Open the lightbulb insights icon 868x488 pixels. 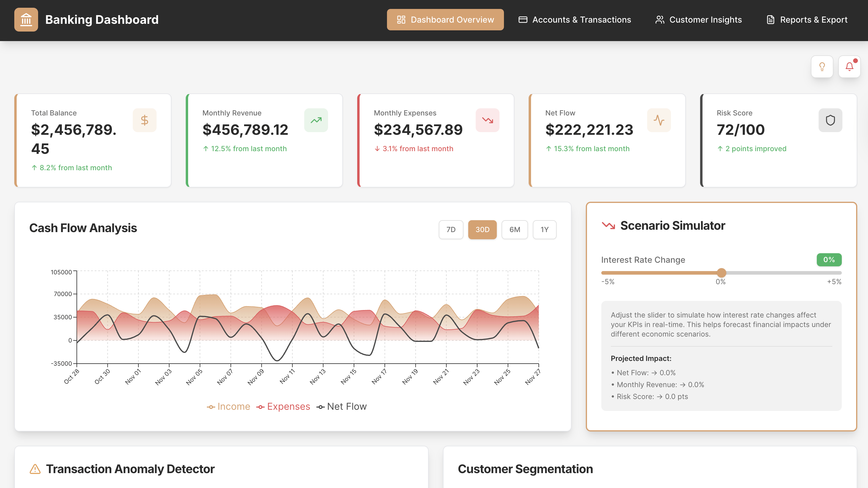pos(822,66)
